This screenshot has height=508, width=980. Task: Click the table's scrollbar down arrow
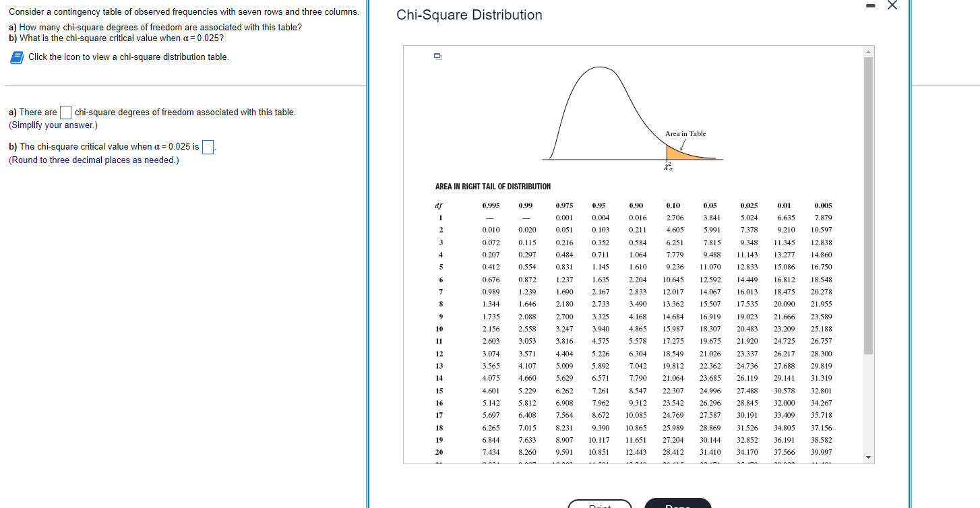point(869,457)
